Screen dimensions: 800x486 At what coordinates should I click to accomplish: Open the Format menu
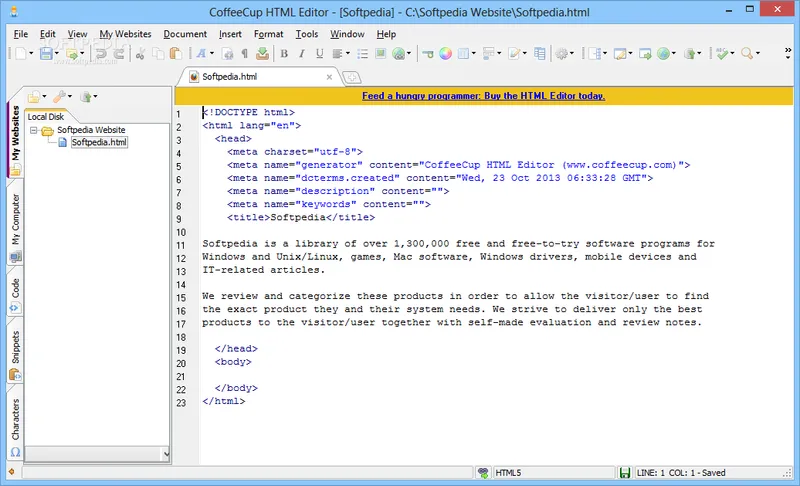(268, 34)
